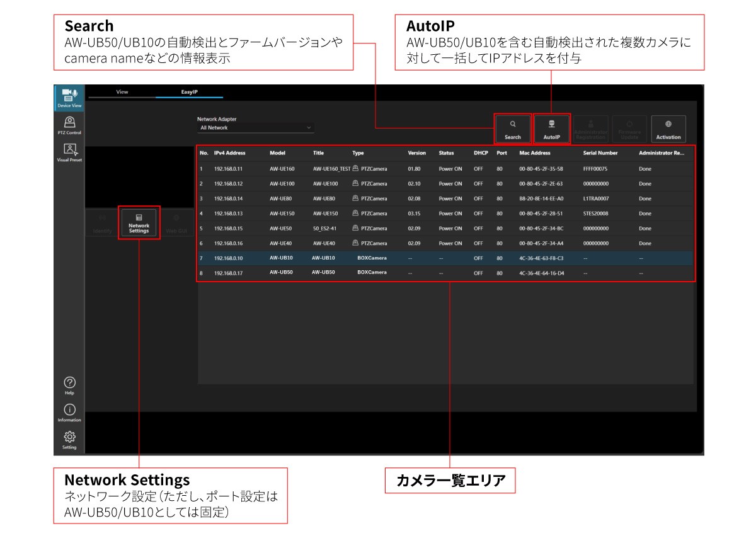The height and width of the screenshot is (538, 756).
Task: Select the Visual Preset sidebar icon
Action: coord(69,152)
